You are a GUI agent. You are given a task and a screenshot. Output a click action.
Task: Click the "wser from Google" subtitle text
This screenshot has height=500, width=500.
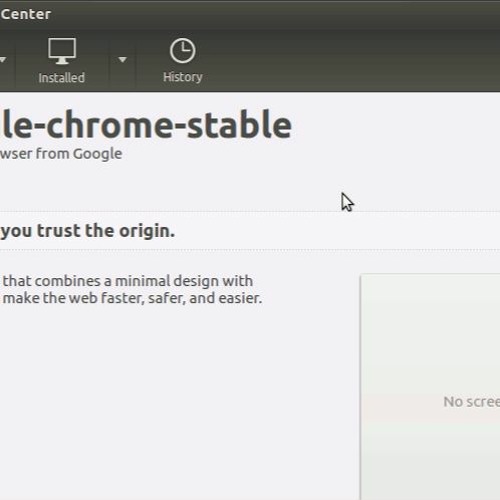click(61, 154)
